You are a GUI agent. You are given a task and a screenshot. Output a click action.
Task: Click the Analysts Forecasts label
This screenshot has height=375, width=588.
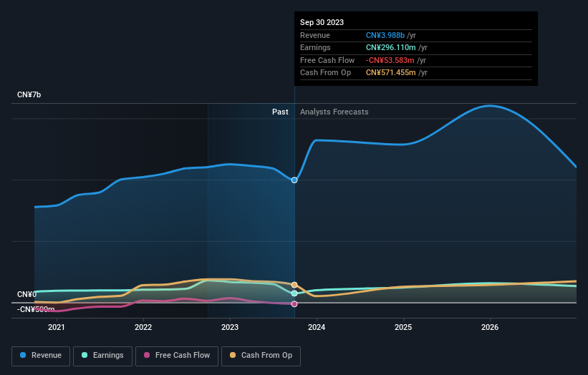(x=334, y=112)
